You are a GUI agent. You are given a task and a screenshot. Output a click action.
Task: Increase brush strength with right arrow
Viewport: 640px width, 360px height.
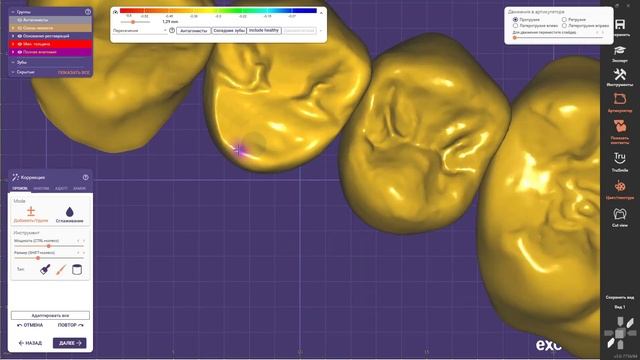(84, 241)
